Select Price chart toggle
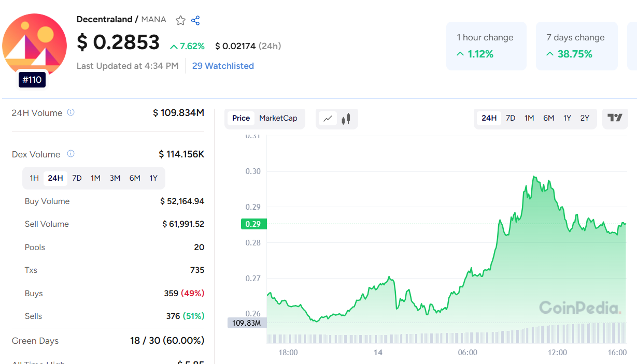Screen dimensions: 637x364 [241, 118]
